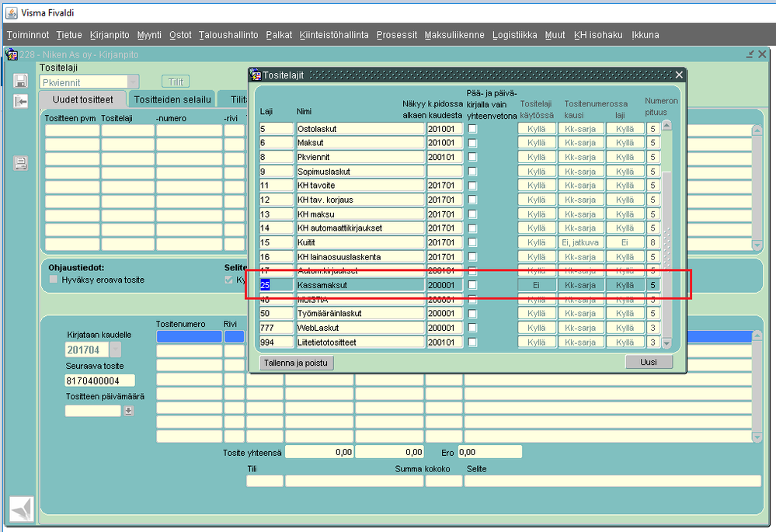Click the Seuraava tosite field 8170400004

(x=99, y=381)
